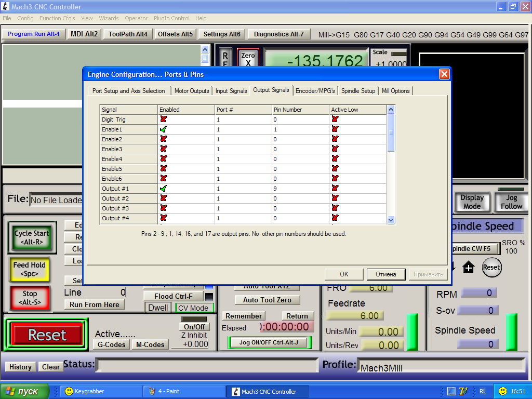Toggle Output #1 enabled green check

pyautogui.click(x=164, y=188)
